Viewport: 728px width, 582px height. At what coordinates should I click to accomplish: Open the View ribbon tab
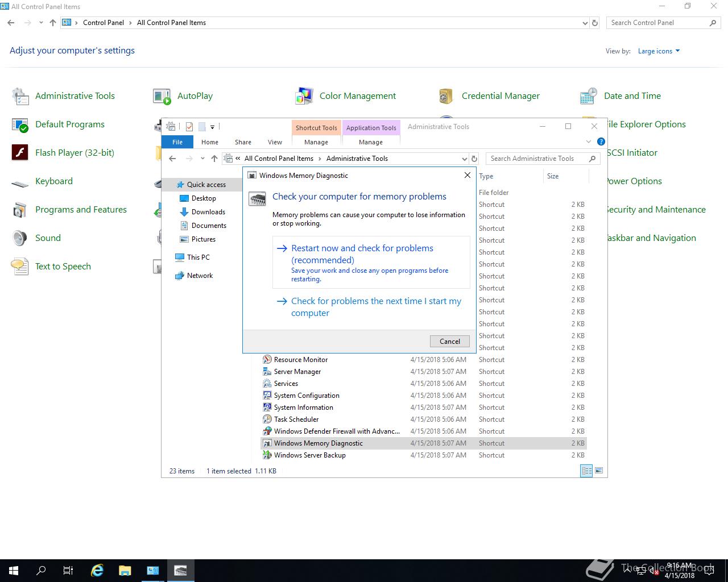coord(275,142)
